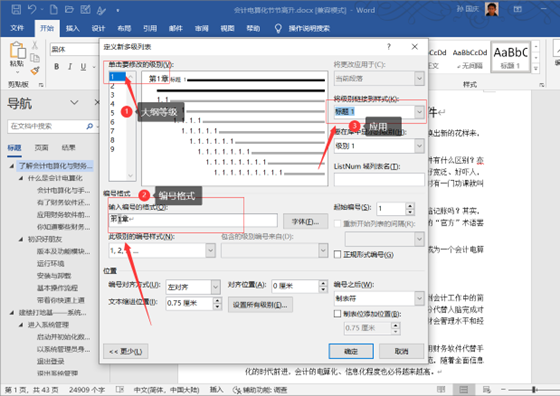Open the 编号对齐方式 左对齐 dropdown
The image size is (560, 396).
tap(215, 287)
